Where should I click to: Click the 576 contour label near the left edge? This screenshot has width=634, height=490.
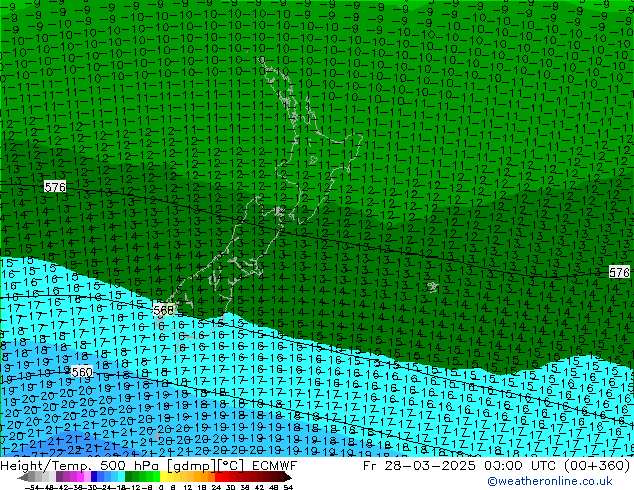[55, 187]
